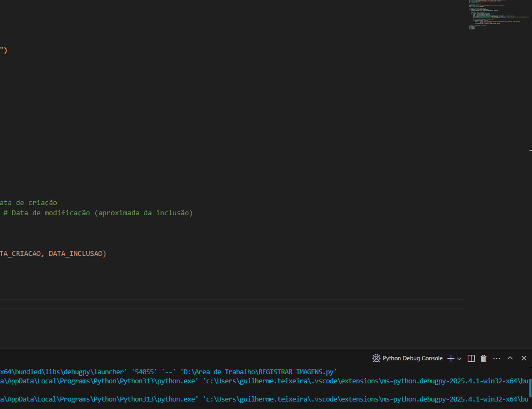The width and height of the screenshot is (532, 409).
Task: Close the terminal panel with the X
Action: point(524,358)
